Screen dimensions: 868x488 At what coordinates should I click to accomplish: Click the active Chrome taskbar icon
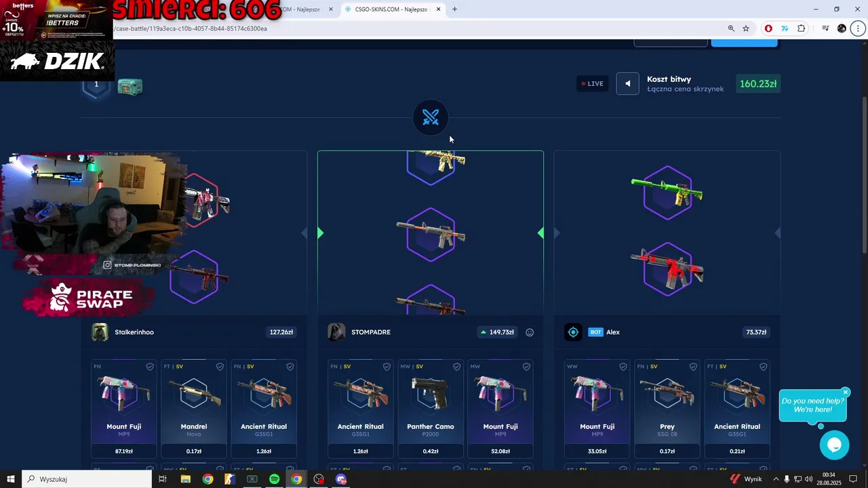click(296, 479)
